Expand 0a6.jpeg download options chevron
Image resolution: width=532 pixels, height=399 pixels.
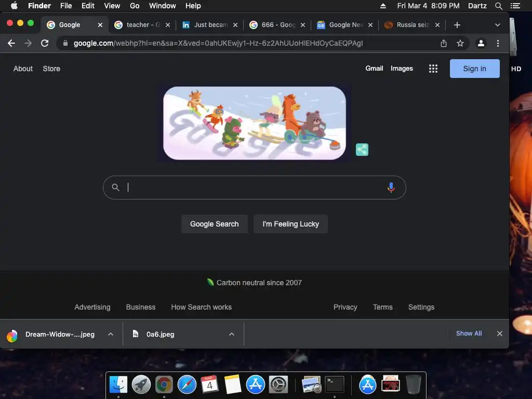point(231,334)
